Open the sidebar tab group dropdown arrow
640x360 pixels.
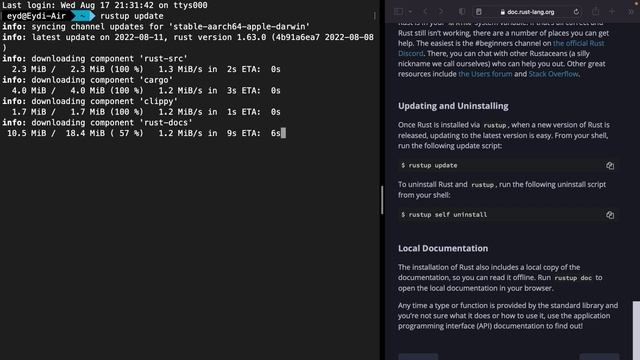(410, 12)
